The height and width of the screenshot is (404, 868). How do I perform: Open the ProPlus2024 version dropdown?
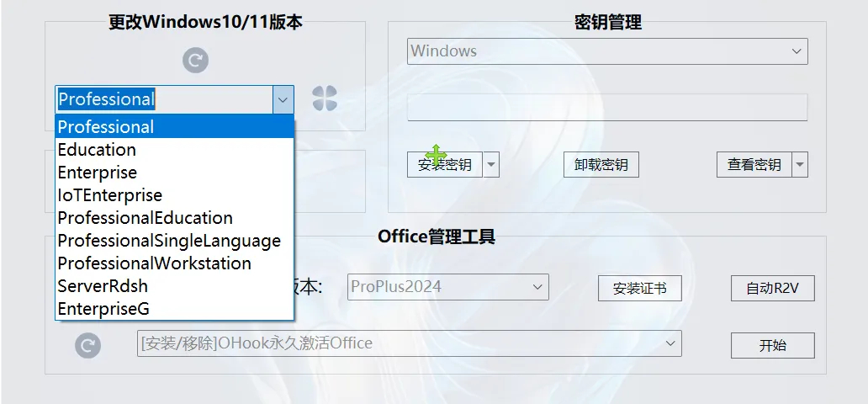(x=448, y=287)
